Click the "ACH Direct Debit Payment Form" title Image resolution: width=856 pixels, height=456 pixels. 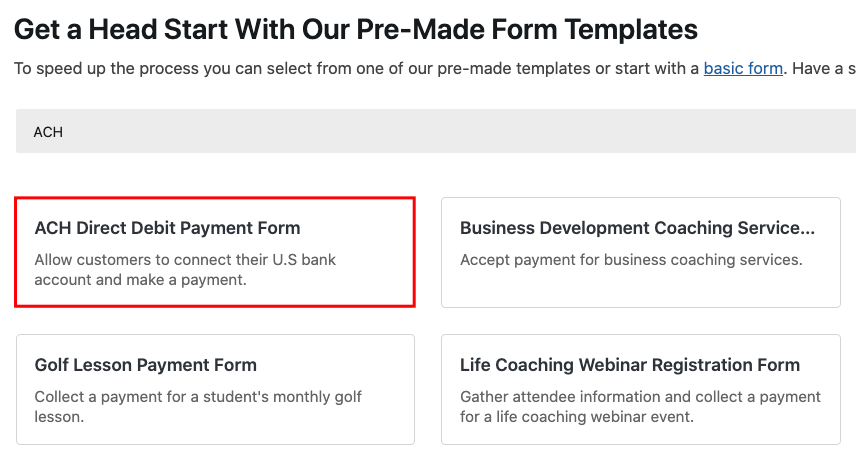pyautogui.click(x=167, y=228)
